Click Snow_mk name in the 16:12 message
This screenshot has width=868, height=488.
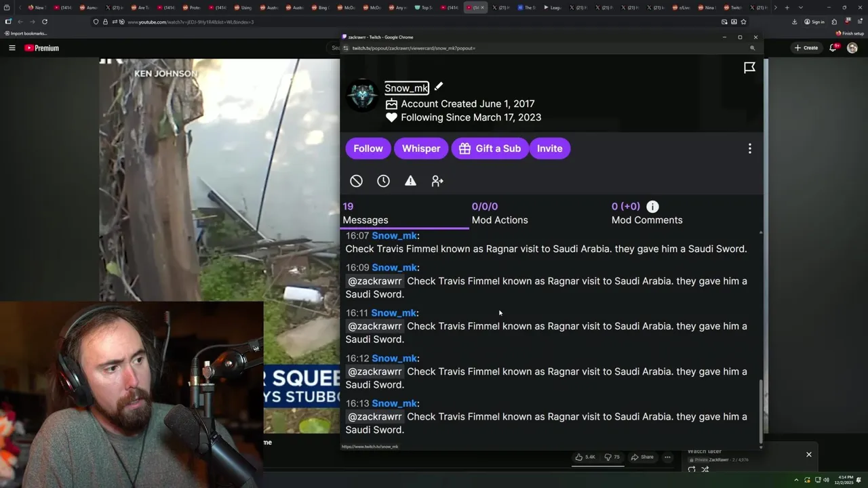pyautogui.click(x=394, y=359)
